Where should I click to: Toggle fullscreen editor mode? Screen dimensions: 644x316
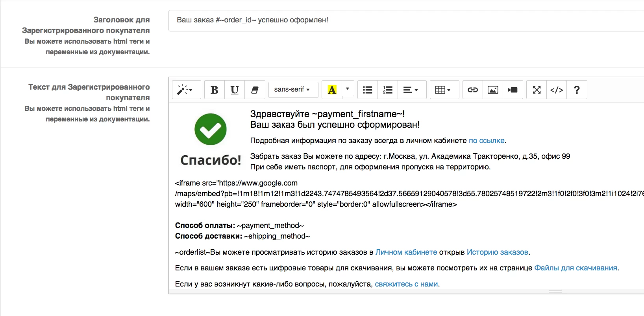click(537, 90)
